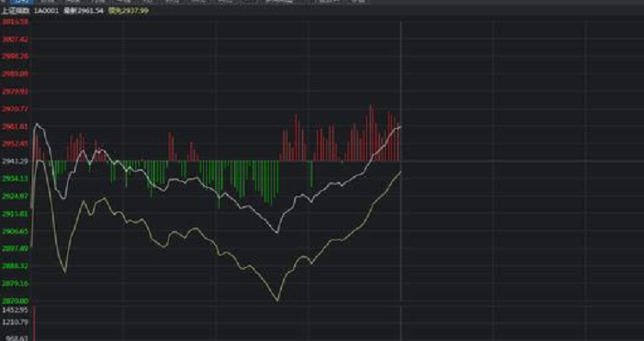Click the 2979.93 red axis label
Image resolution: width=644 pixels, height=341 pixels.
[x=15, y=92]
